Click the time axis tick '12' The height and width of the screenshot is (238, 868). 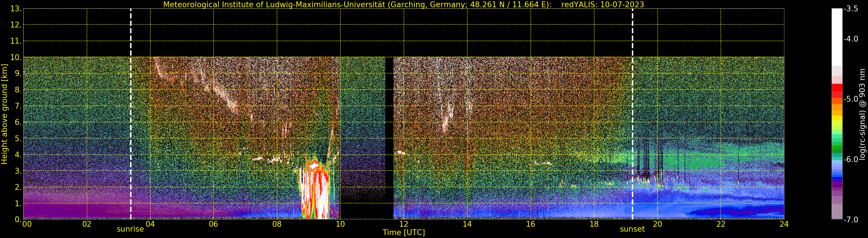404,224
